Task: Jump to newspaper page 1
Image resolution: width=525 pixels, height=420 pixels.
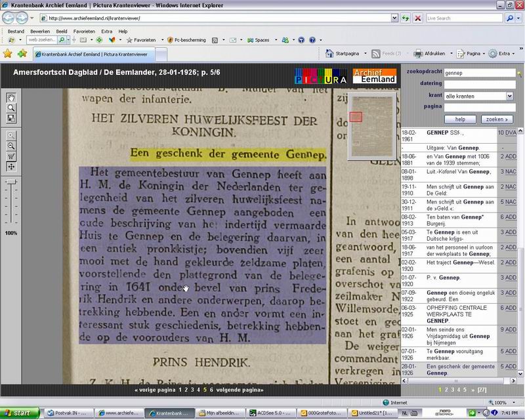Action: (x=180, y=390)
